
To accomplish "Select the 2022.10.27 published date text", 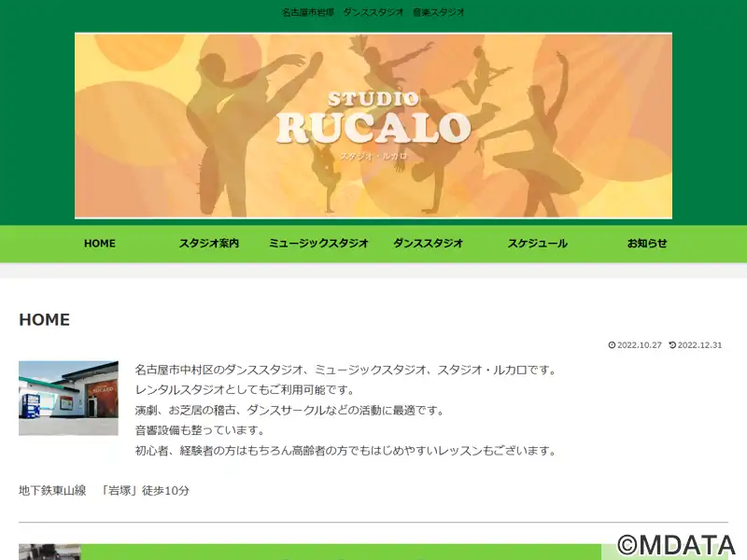I will pyautogui.click(x=640, y=345).
